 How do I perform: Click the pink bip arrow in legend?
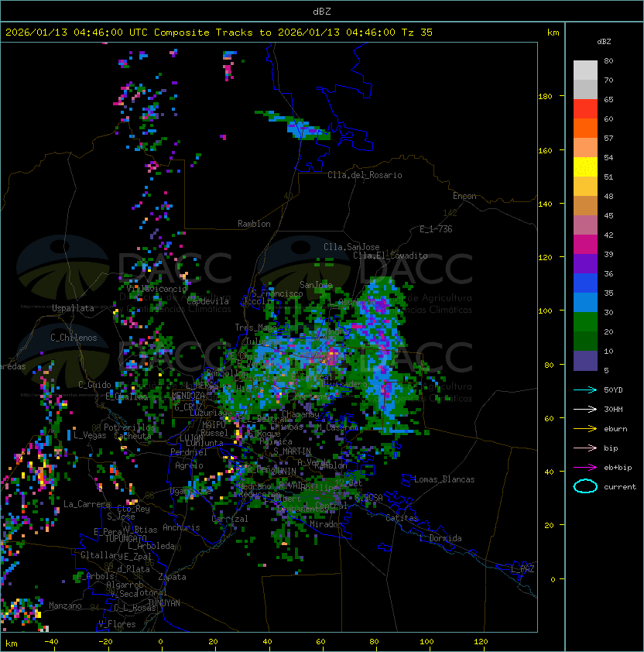585,448
